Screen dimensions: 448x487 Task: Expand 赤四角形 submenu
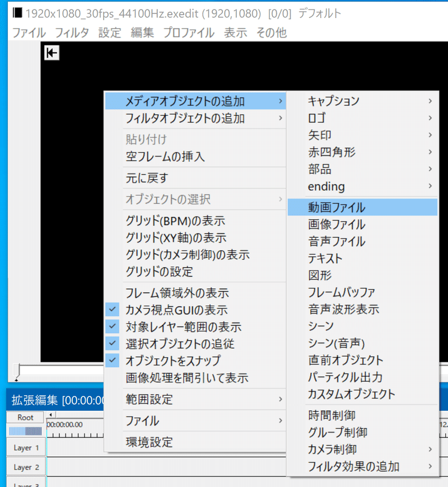click(362, 152)
